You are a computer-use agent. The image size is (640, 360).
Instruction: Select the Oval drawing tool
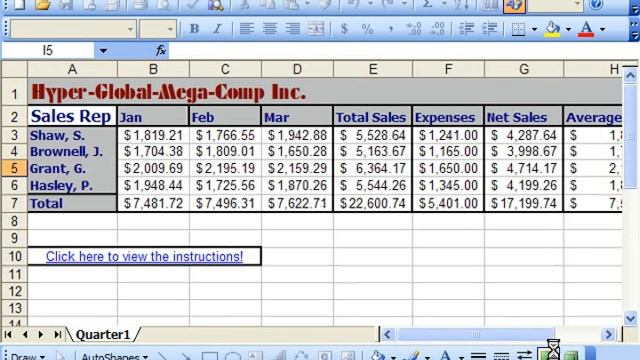pos(233,356)
